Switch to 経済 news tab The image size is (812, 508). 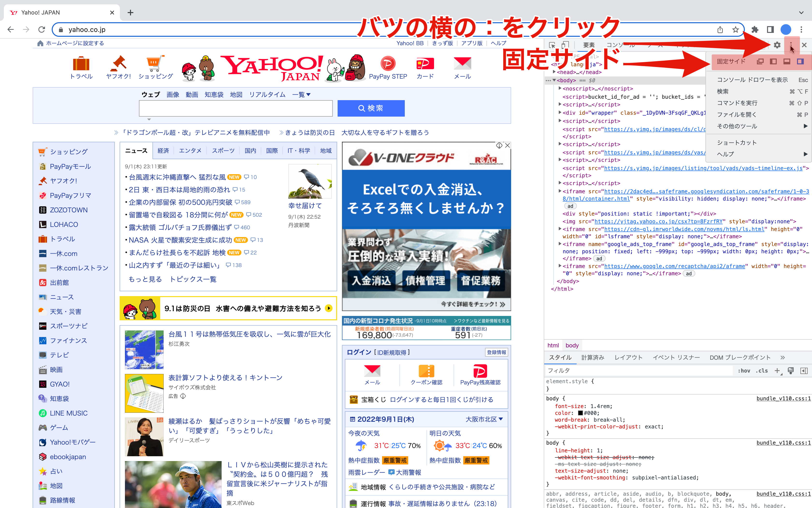[163, 150]
